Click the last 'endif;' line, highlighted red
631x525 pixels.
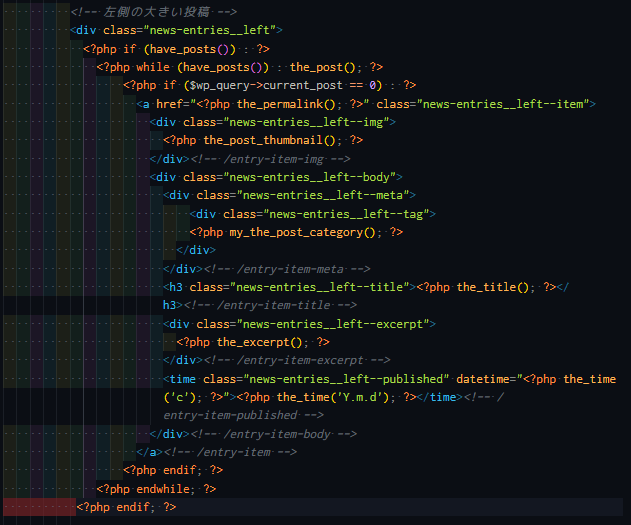(x=126, y=507)
